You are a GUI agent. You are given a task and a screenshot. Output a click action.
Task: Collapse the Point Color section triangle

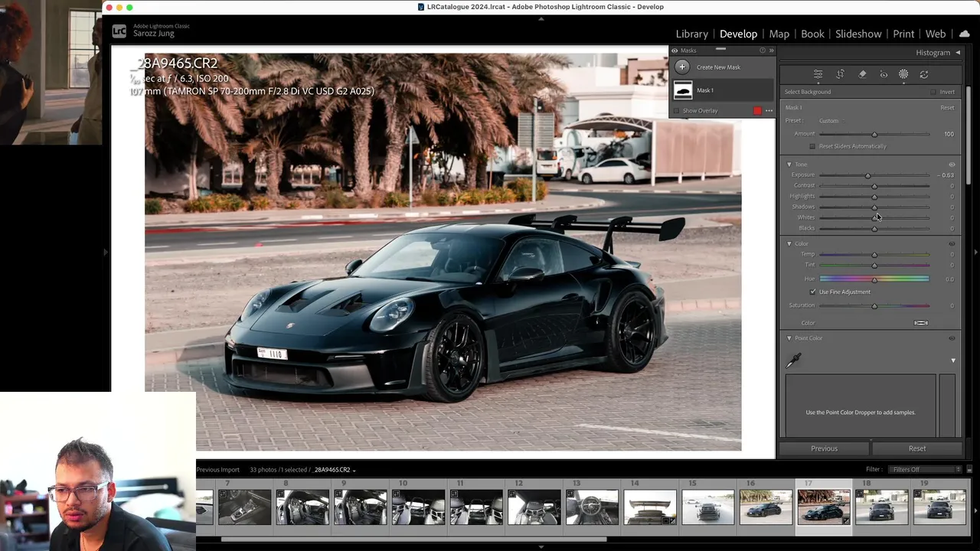click(789, 338)
